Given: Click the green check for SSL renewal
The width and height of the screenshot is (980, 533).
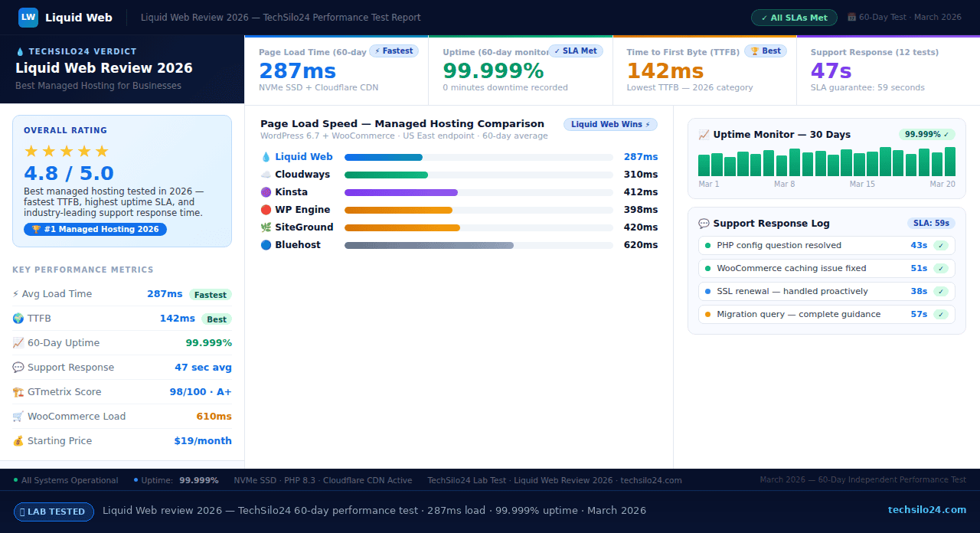Looking at the screenshot, I should 941,292.
